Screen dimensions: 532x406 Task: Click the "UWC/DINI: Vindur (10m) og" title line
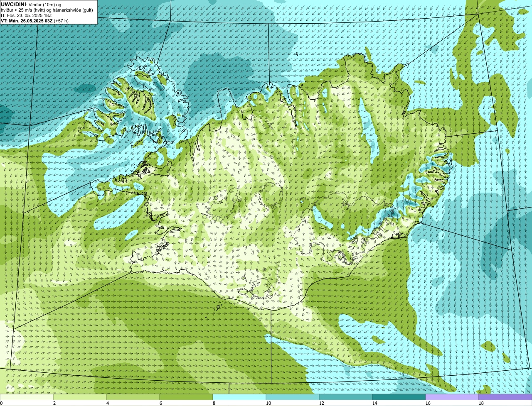click(31, 4)
